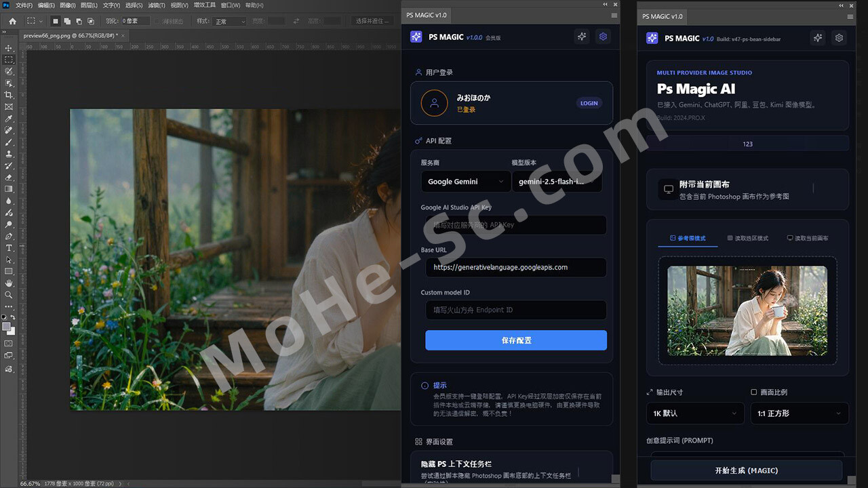868x488 pixels.
Task: Open gear settings in right PS MAGIC panel
Action: click(x=839, y=38)
